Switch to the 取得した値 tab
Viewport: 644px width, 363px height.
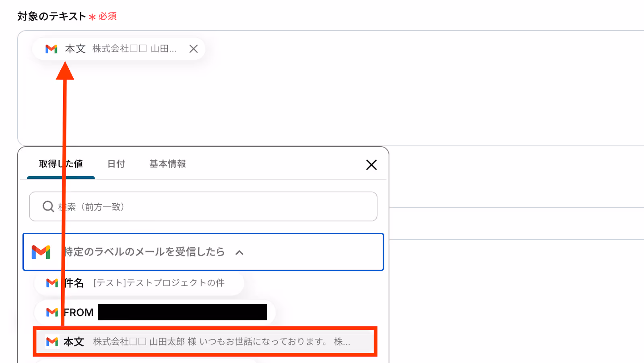pos(61,164)
